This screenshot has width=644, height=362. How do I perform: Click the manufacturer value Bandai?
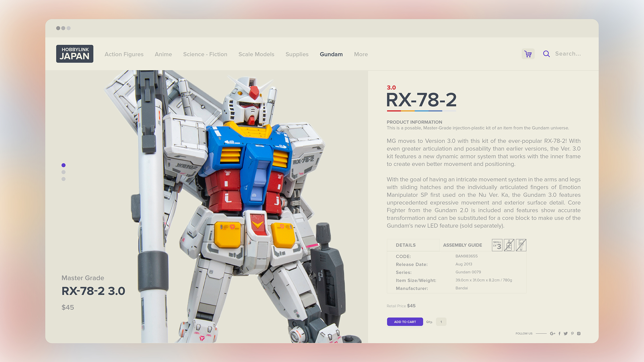click(x=462, y=288)
